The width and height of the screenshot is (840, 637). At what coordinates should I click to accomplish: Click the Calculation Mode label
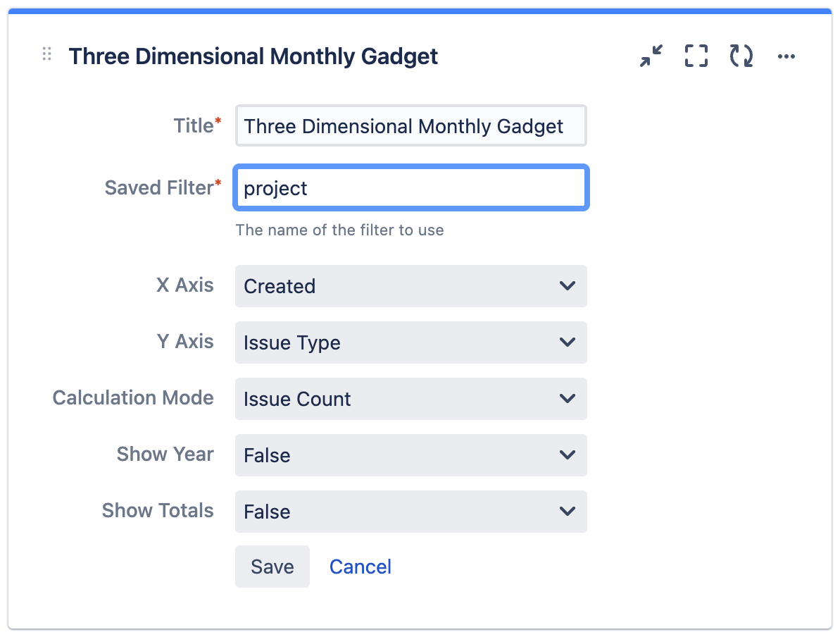tap(133, 398)
